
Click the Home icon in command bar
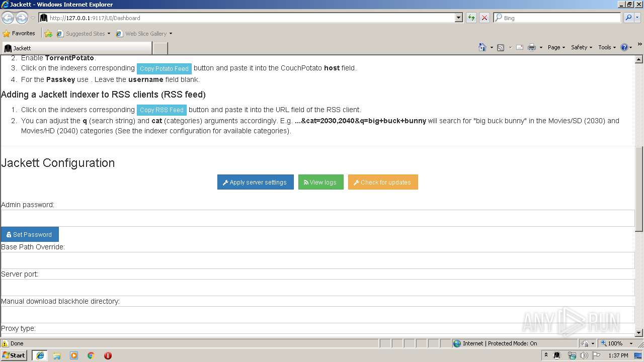point(482,47)
